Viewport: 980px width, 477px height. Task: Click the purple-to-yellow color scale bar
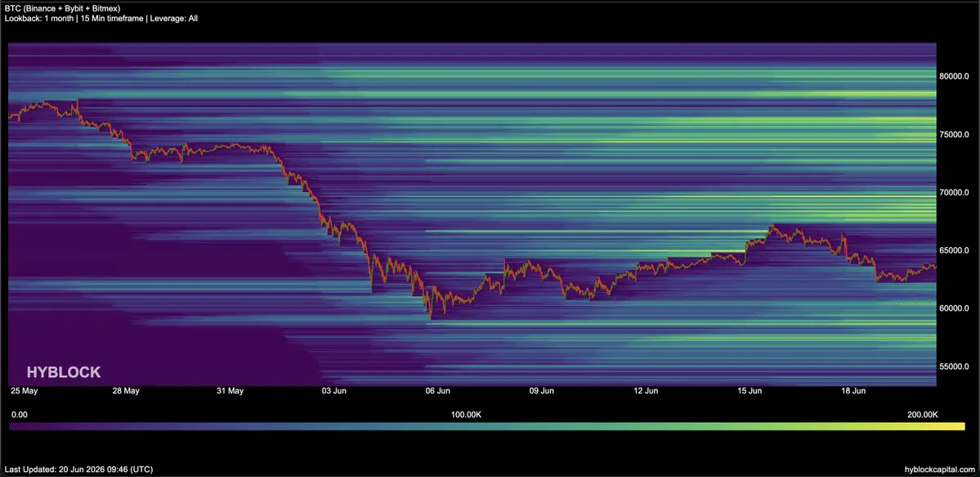point(487,427)
